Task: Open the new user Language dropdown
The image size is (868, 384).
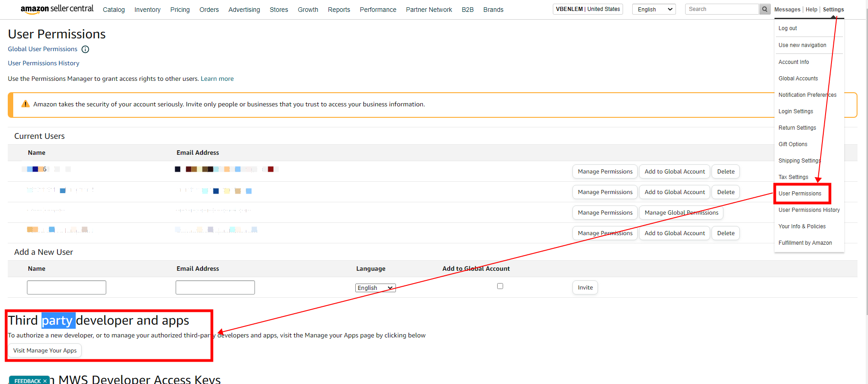Action: pyautogui.click(x=375, y=288)
